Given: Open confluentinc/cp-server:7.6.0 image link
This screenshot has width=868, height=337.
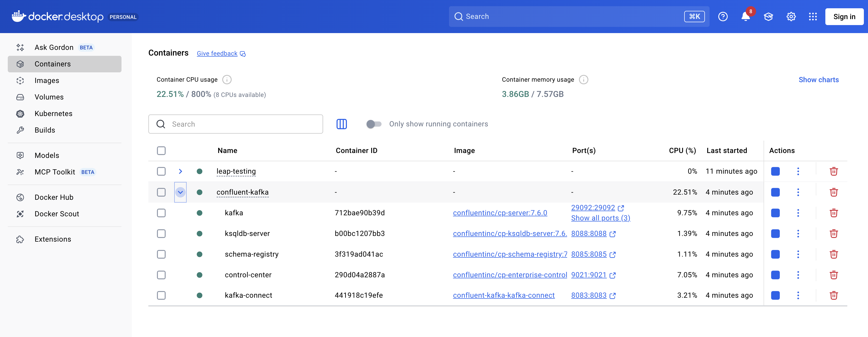Looking at the screenshot, I should 500,213.
